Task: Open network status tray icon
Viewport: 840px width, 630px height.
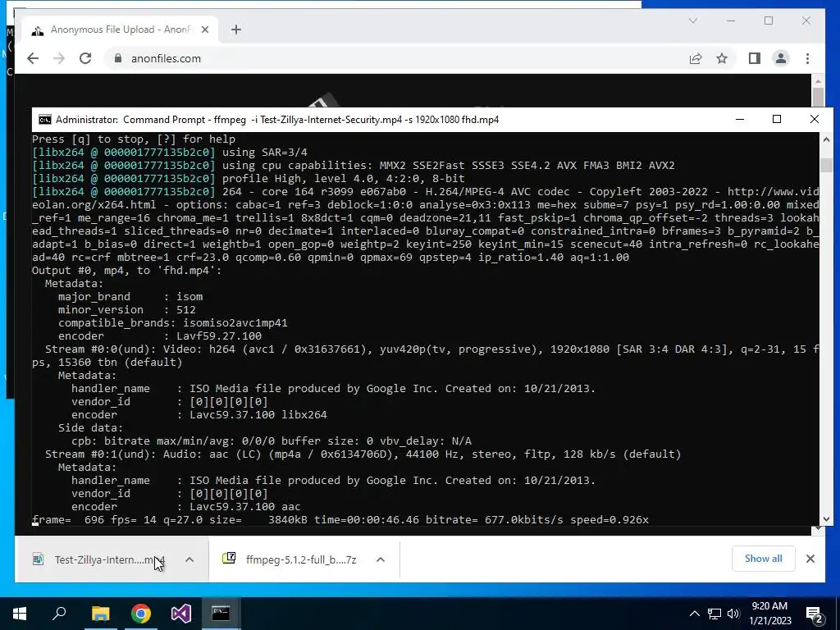Action: (x=714, y=614)
